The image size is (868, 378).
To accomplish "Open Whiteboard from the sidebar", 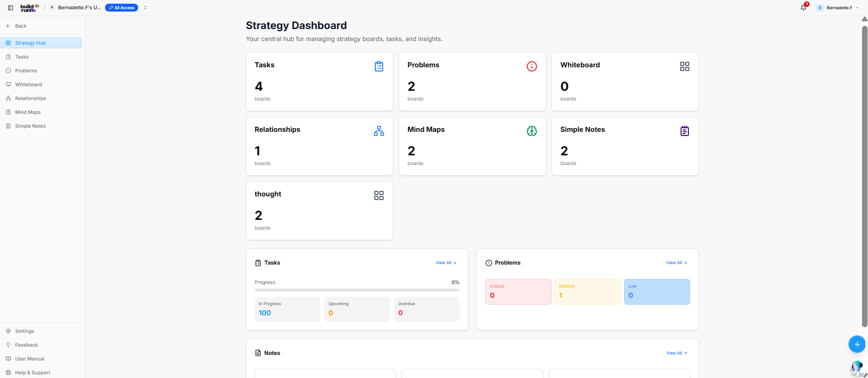I will click(x=41, y=84).
